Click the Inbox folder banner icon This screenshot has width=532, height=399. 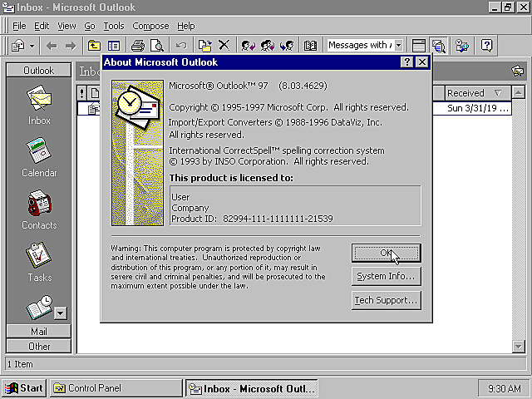[x=517, y=71]
